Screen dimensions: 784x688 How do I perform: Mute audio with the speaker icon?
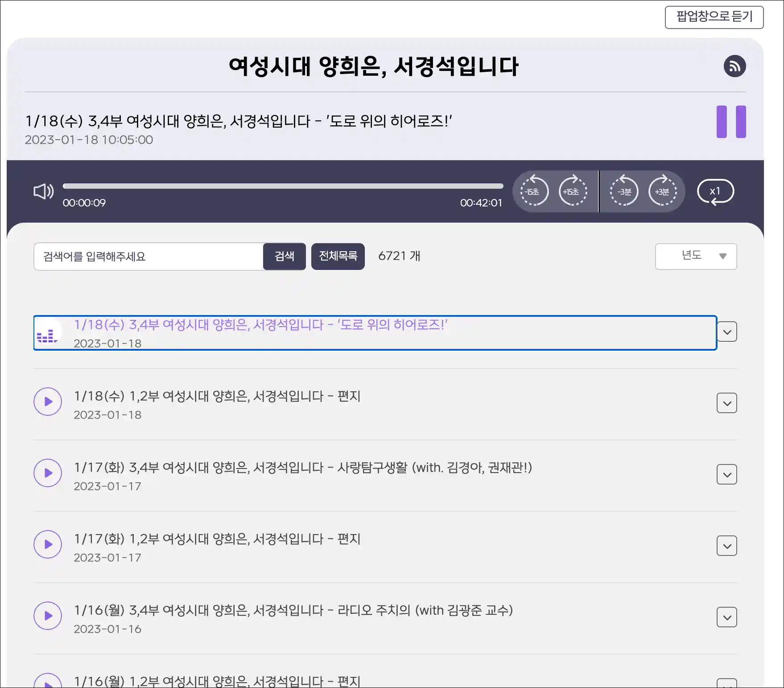click(x=44, y=191)
